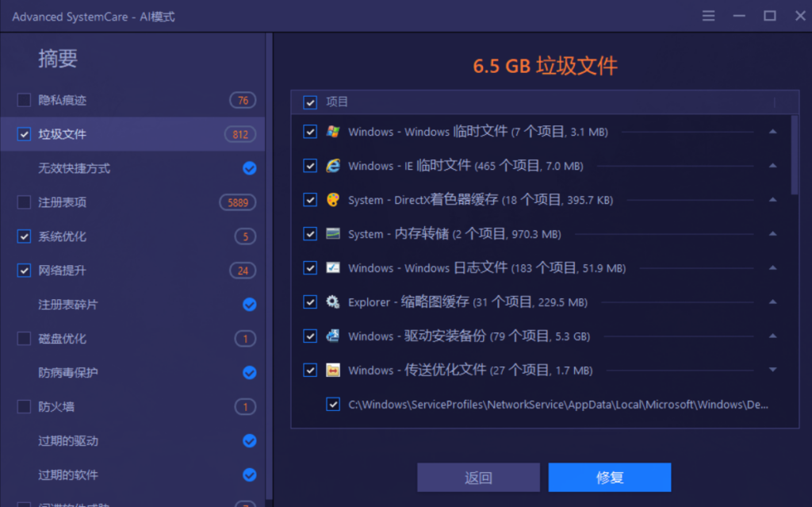The height and width of the screenshot is (507, 812).
Task: Uncheck the DirectX着色器缓存 row checkbox
Action: [x=310, y=200]
